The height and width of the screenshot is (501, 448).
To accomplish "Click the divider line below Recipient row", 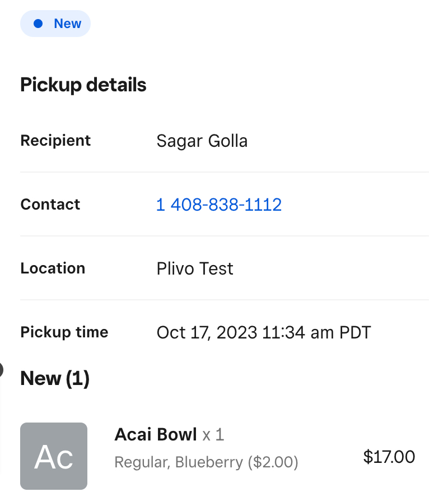I will [224, 172].
